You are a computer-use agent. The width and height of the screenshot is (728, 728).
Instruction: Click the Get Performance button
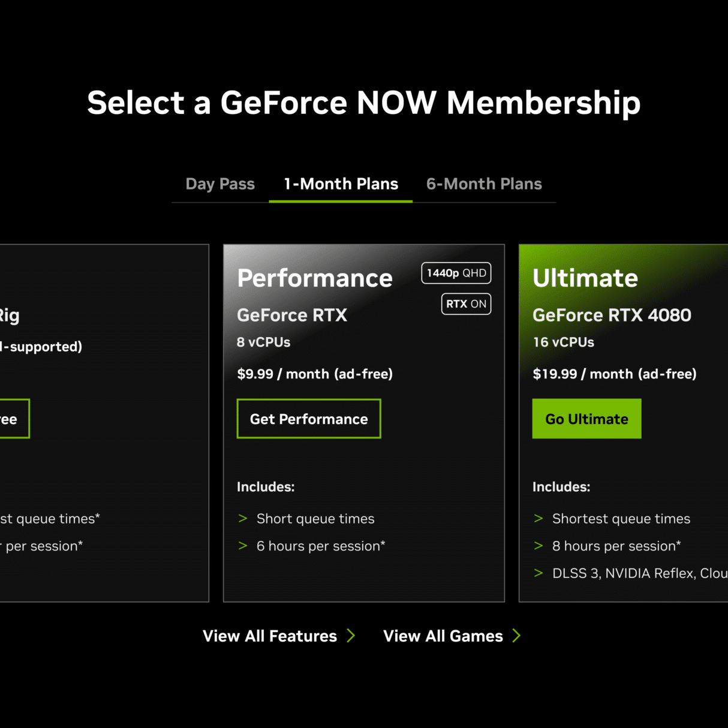pos(309,419)
